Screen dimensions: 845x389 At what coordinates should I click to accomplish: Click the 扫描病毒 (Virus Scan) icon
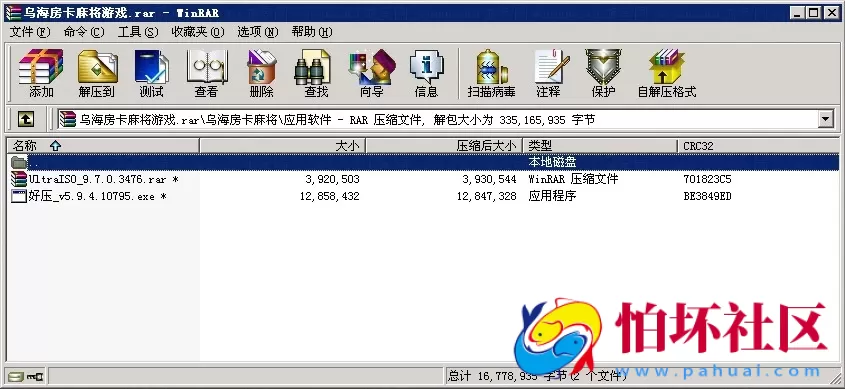click(x=491, y=73)
